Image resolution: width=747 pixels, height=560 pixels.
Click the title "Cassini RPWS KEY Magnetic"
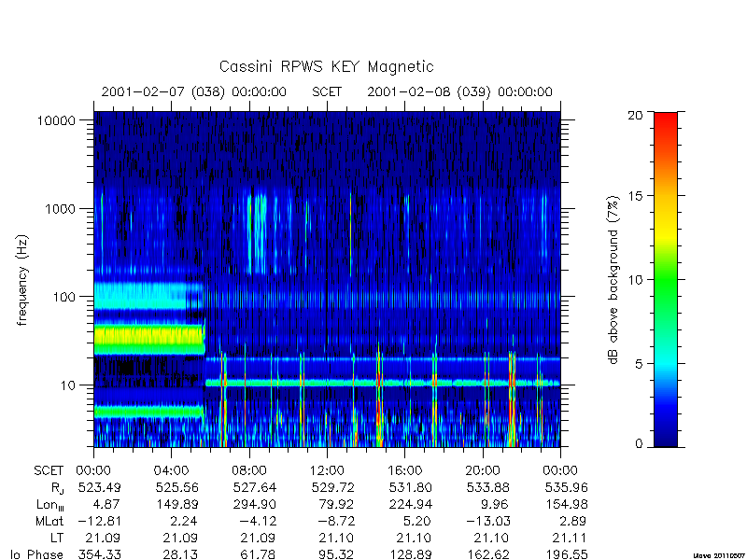pyautogui.click(x=326, y=66)
